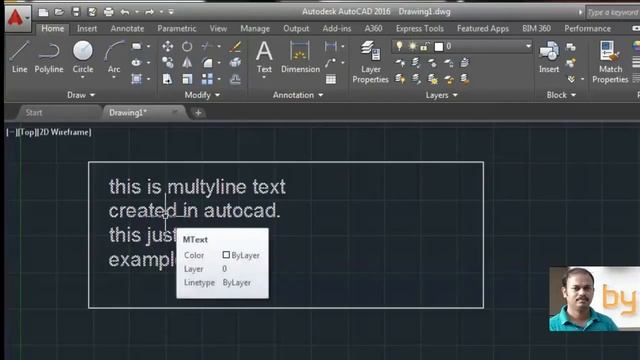640x360 pixels.
Task: Open the Layer Properties manager
Action: coord(370,62)
